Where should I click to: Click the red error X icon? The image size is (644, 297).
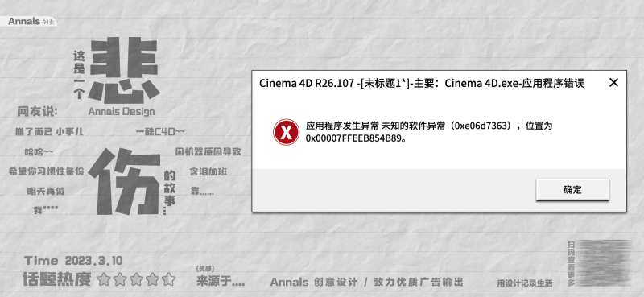pos(286,132)
